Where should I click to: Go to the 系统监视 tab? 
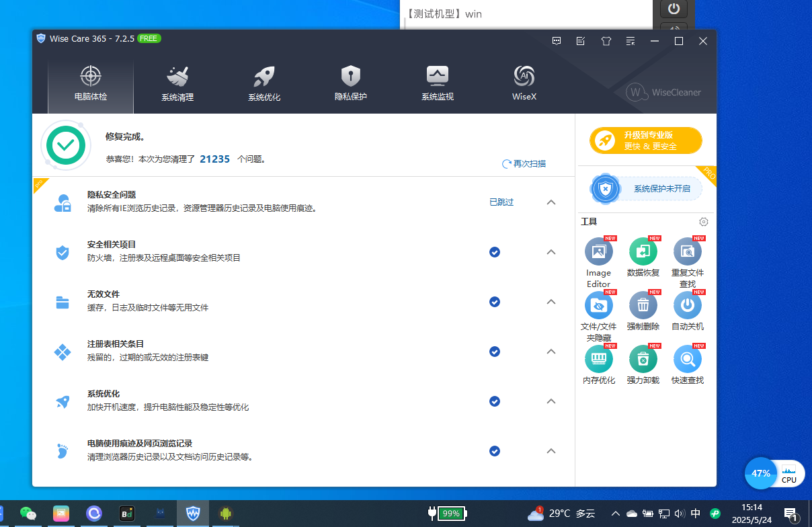click(438, 83)
